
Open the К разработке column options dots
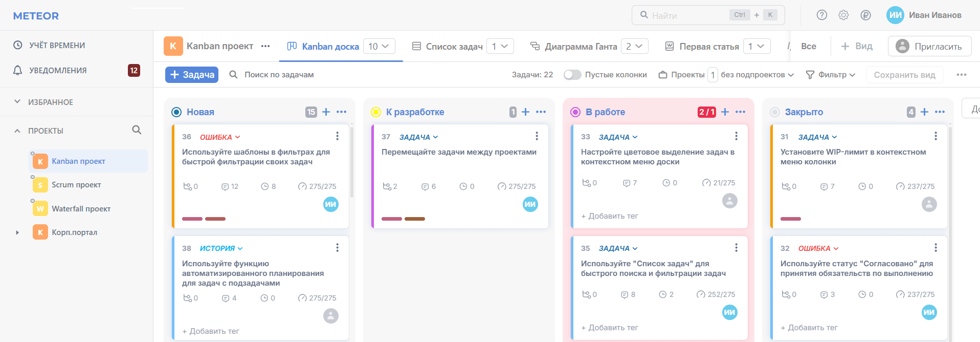(541, 112)
